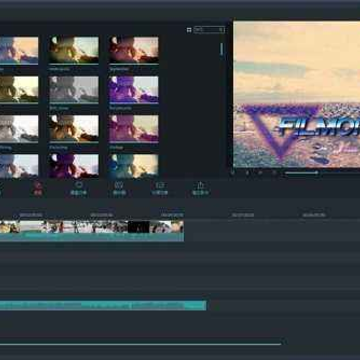Select the video clip on the timeline

[92, 231]
